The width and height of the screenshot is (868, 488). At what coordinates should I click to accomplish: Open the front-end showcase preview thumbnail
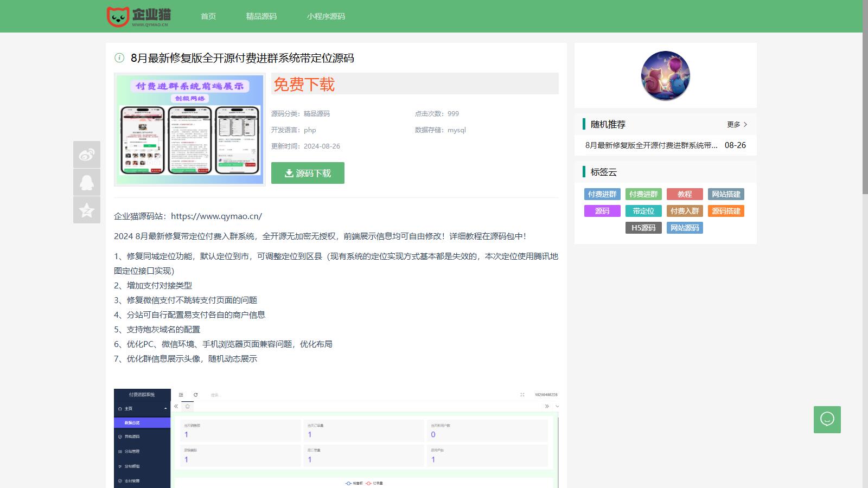190,130
